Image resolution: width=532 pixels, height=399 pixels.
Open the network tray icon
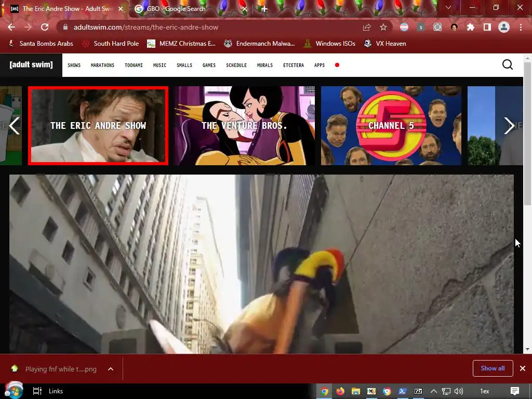446,391
